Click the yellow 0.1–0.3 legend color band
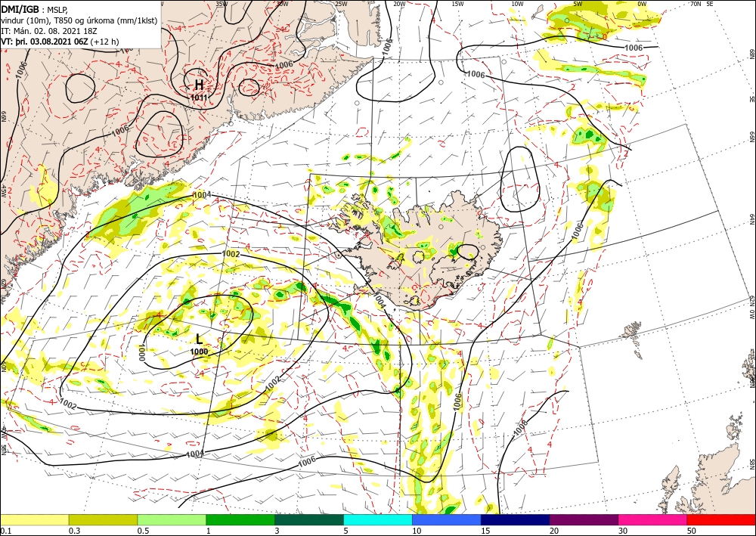The image size is (756, 536). 34,519
